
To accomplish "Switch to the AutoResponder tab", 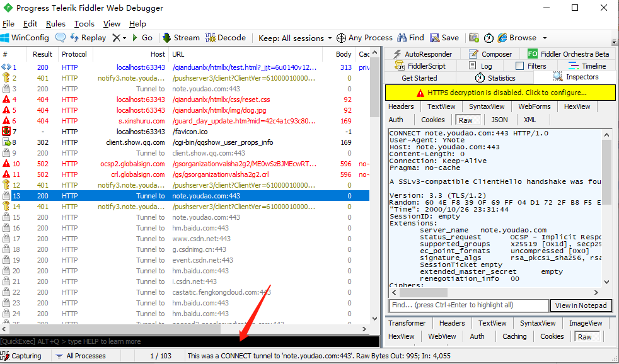I will [422, 54].
